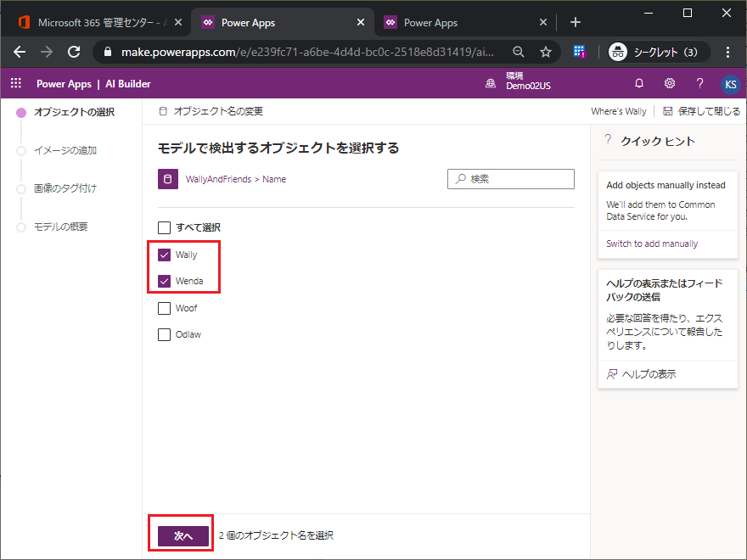Click the site lock icon in address bar
747x560 pixels.
(x=108, y=52)
